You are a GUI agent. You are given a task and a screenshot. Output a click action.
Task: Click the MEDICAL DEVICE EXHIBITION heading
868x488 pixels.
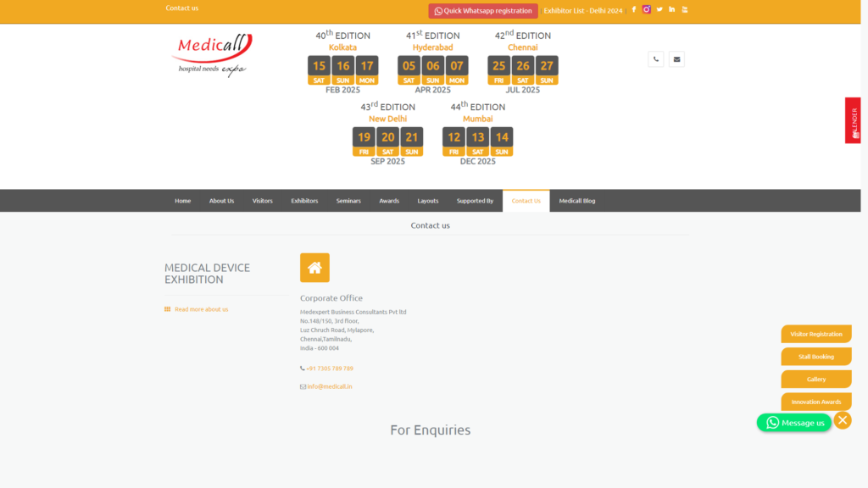[x=207, y=274]
